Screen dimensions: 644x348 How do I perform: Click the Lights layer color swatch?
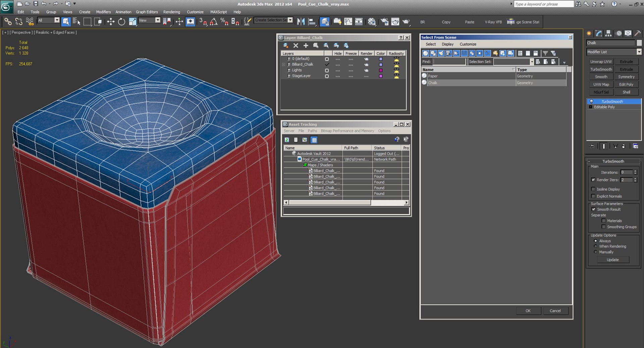(381, 70)
